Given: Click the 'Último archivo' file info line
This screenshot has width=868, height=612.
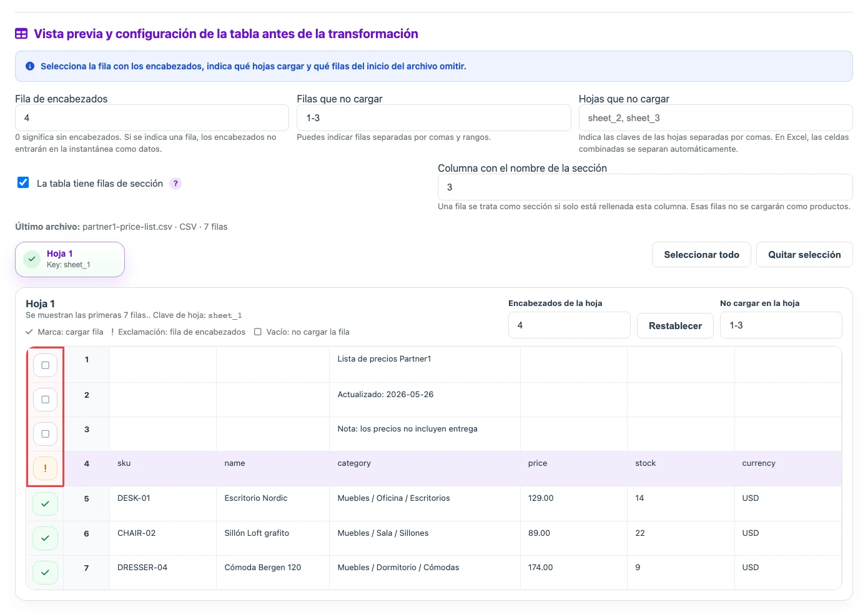Looking at the screenshot, I should pyautogui.click(x=121, y=227).
